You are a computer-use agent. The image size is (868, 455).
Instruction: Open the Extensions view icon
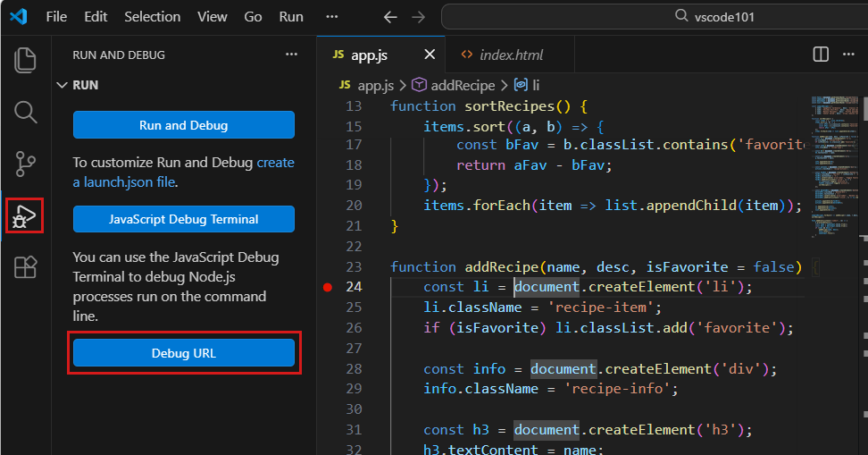[x=26, y=266]
